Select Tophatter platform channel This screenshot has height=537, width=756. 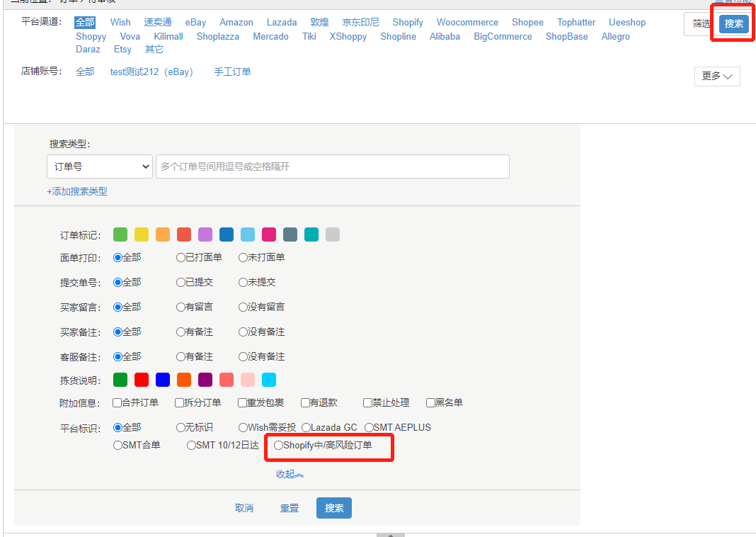576,22
